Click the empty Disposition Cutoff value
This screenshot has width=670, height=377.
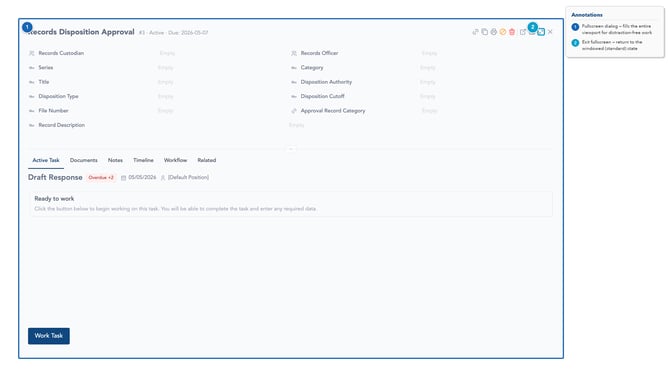pyautogui.click(x=428, y=97)
